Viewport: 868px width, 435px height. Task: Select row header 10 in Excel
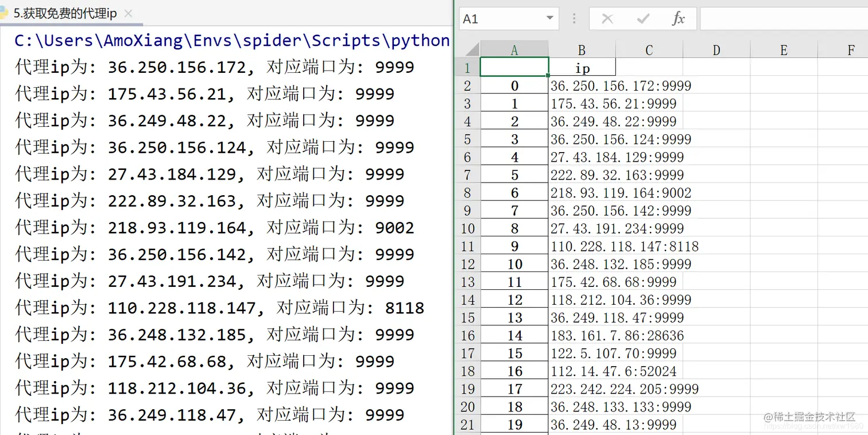[468, 228]
